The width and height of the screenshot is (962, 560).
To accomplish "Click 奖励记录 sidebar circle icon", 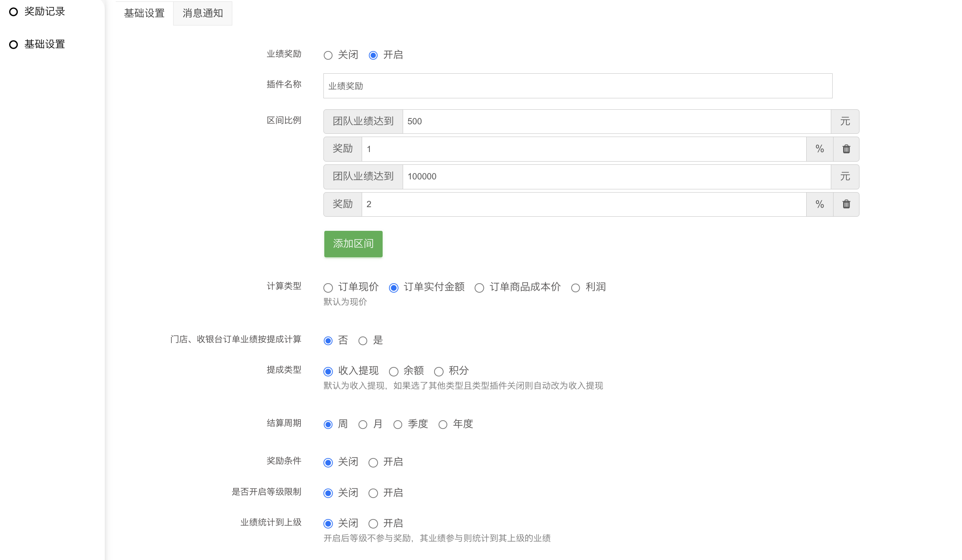I will click(x=14, y=12).
